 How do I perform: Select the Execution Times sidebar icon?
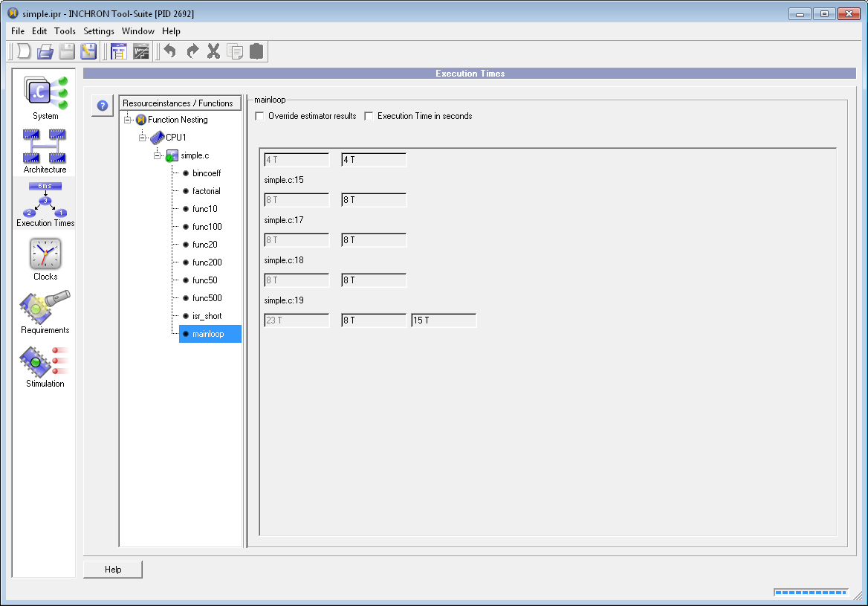(45, 204)
